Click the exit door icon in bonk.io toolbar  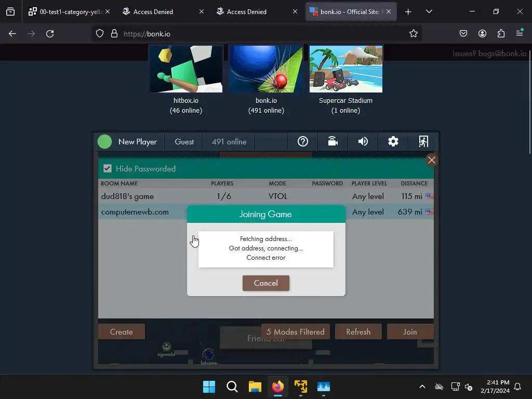[423, 141]
